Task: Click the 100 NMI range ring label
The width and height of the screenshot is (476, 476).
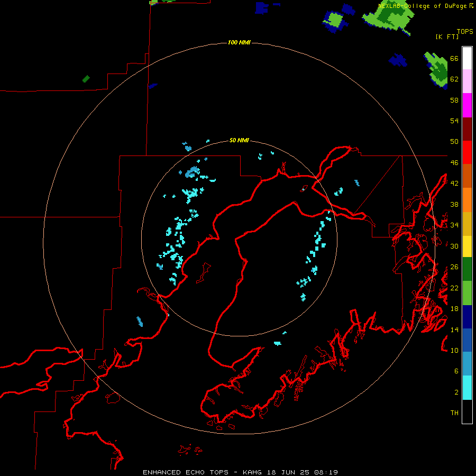Action: (x=239, y=42)
